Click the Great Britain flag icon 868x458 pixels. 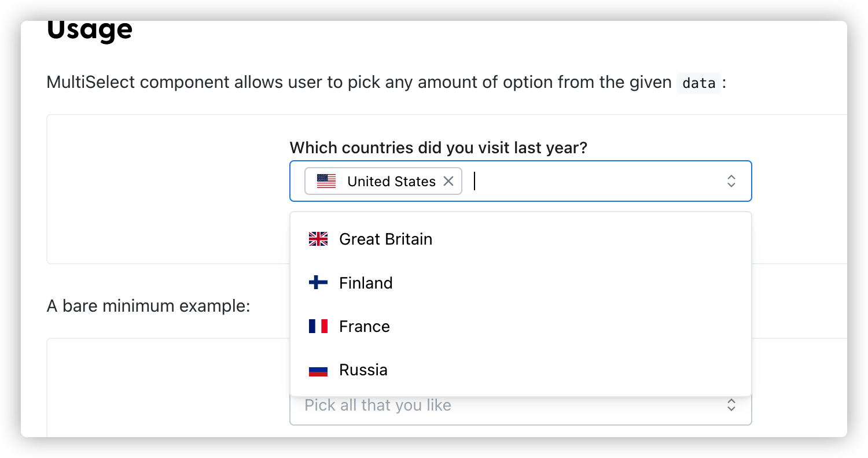tap(318, 239)
